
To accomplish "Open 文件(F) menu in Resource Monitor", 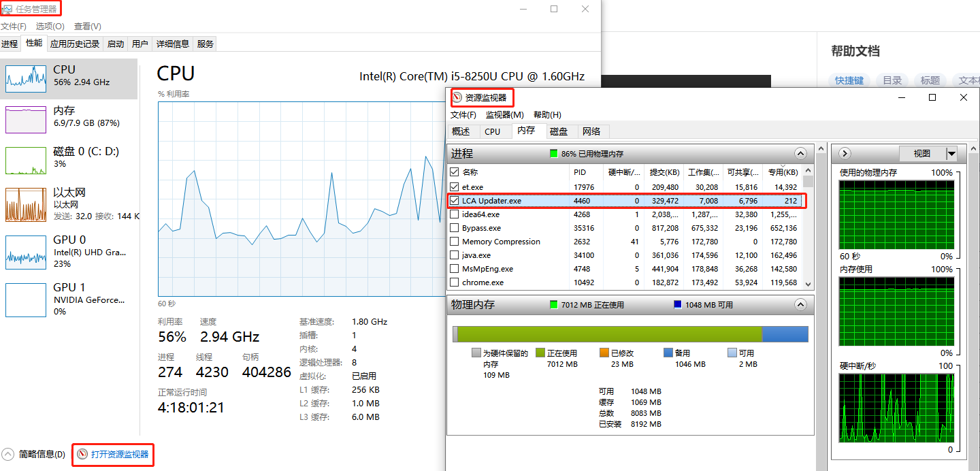I will coord(463,115).
